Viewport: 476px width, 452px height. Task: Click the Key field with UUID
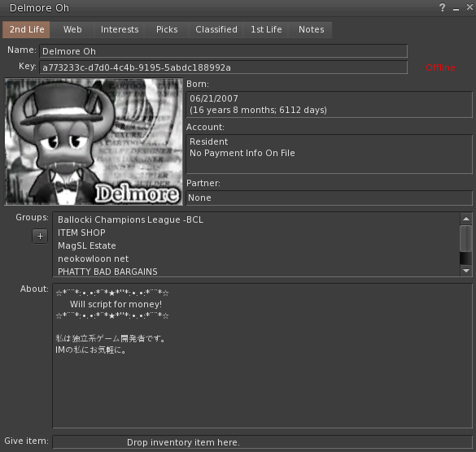[224, 67]
